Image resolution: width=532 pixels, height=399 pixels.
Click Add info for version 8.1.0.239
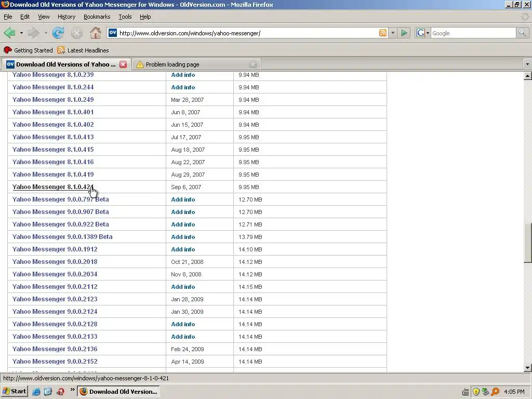[x=183, y=75]
